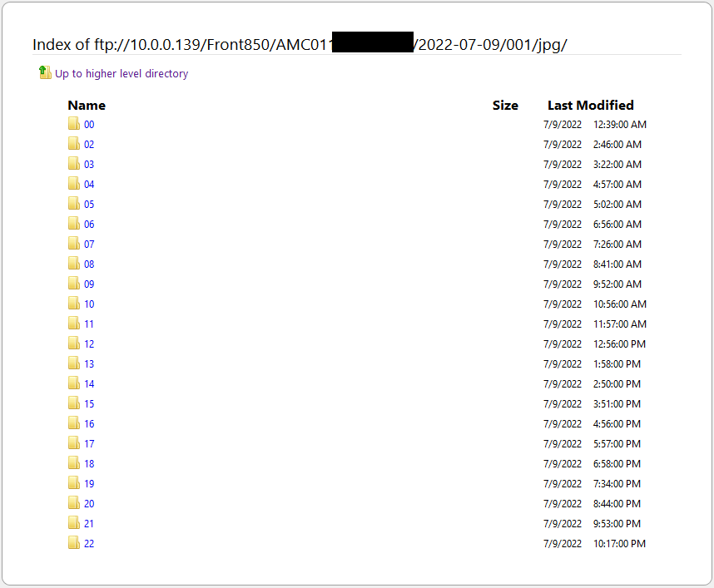Click the folder icon next to 14

(74, 383)
